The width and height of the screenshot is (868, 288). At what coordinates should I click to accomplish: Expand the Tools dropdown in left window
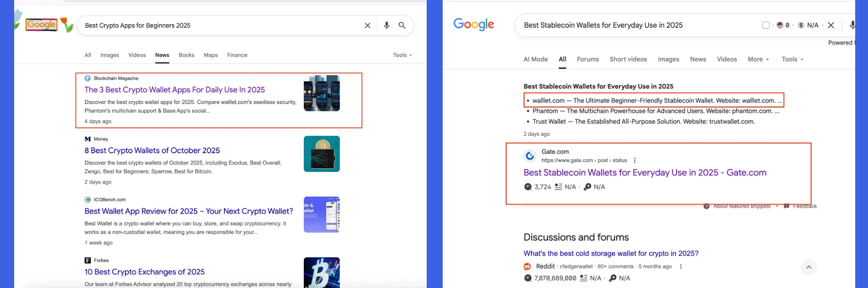click(402, 55)
